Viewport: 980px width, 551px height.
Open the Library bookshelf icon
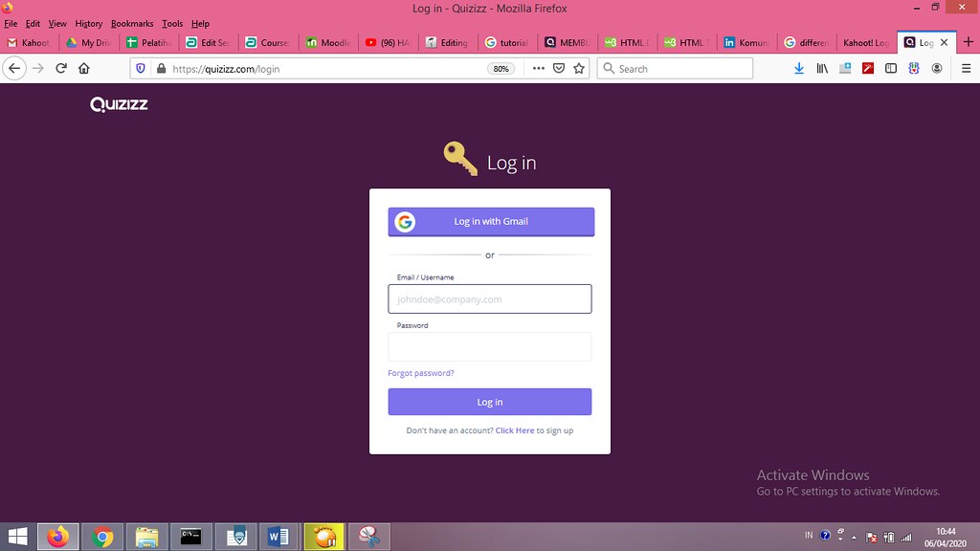point(822,69)
